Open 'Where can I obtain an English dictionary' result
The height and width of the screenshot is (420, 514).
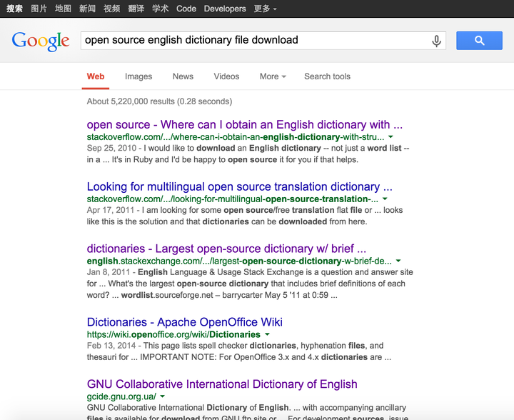pyautogui.click(x=245, y=124)
